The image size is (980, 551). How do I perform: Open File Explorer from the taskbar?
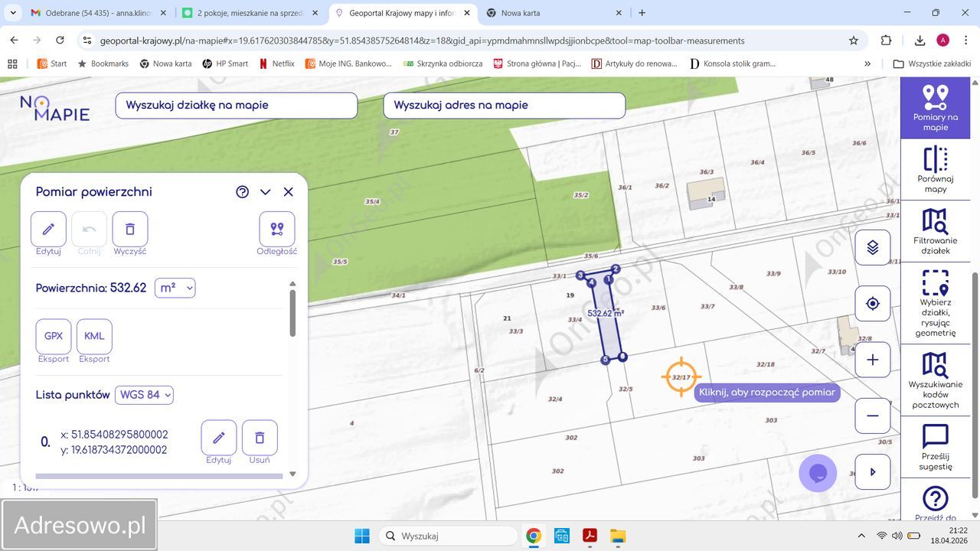point(618,536)
